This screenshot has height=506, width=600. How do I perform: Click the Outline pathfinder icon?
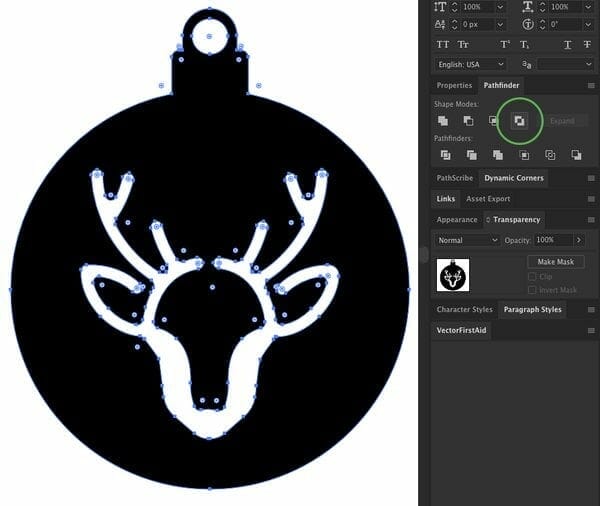[x=550, y=155]
